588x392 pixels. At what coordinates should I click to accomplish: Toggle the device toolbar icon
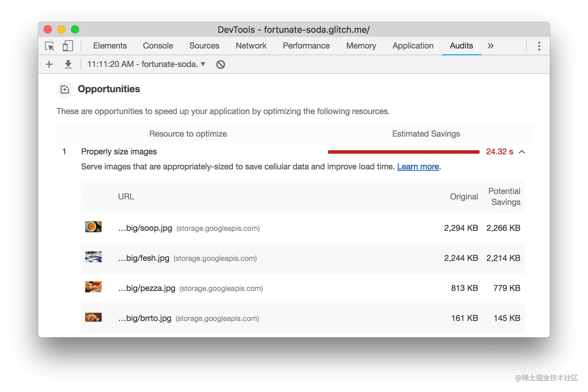coord(68,46)
